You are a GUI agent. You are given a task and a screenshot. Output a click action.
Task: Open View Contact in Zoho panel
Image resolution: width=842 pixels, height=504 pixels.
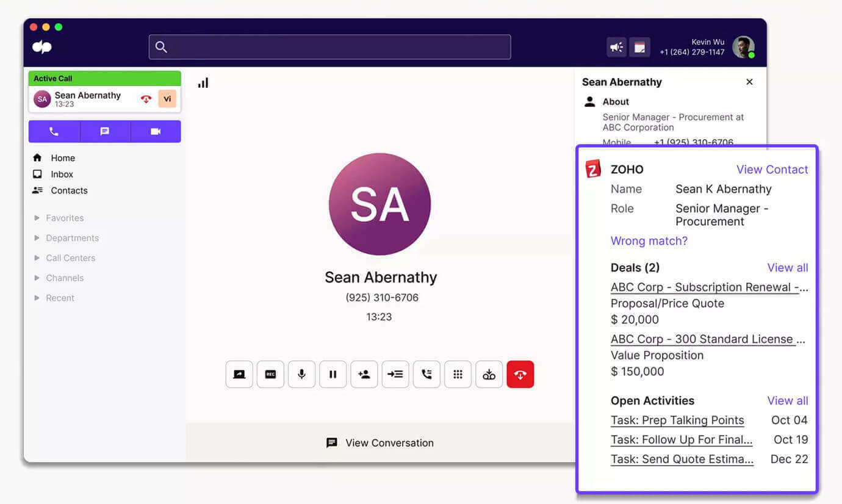pos(772,169)
